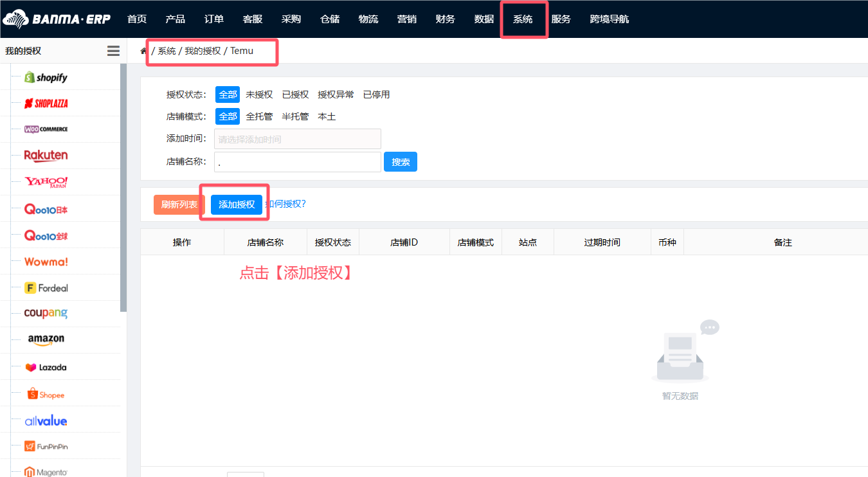
Task: Choose the Rakuten platform logo
Action: (x=46, y=156)
